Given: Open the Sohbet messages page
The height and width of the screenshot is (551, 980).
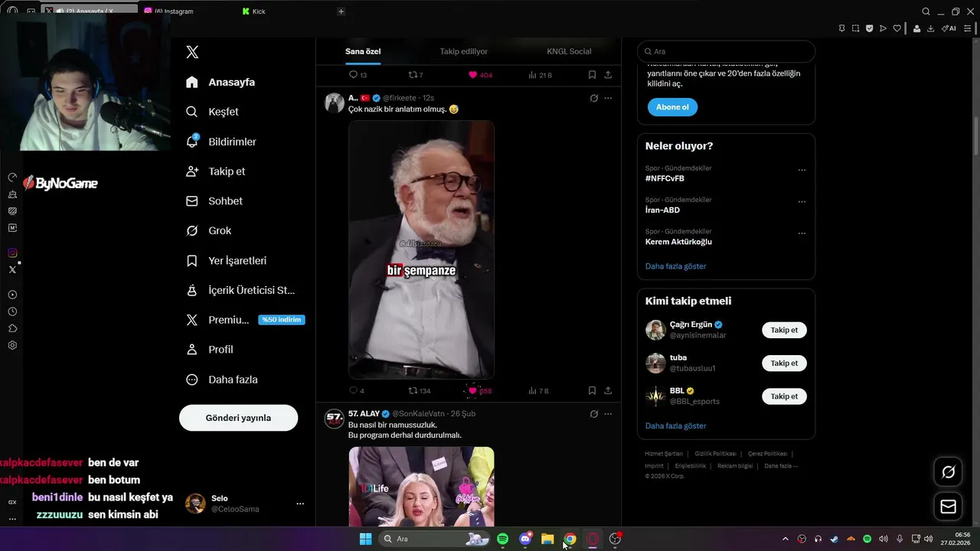Looking at the screenshot, I should click(214, 201).
